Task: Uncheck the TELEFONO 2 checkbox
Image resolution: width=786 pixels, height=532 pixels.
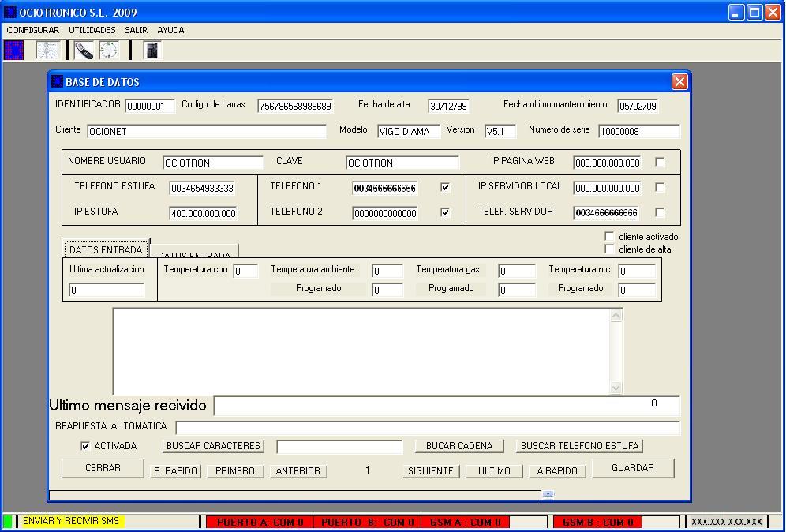Action: [x=444, y=212]
